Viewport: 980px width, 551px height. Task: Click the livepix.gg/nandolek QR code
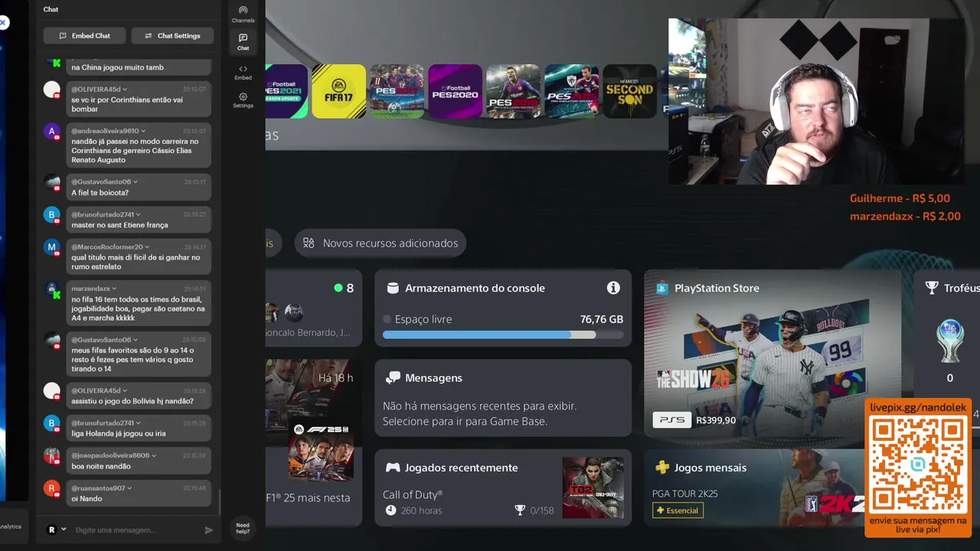tap(918, 465)
